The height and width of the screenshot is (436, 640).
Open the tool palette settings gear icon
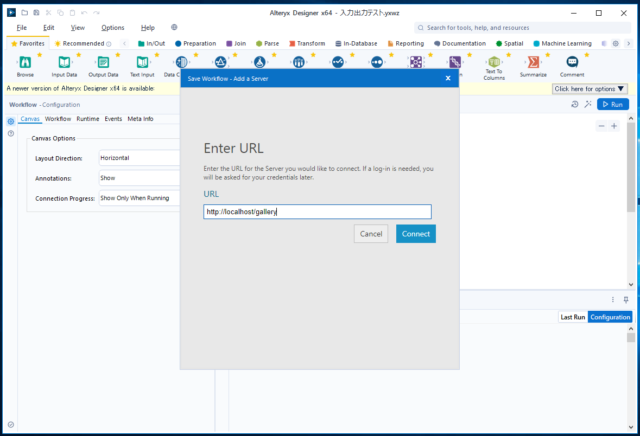pyautogui.click(x=616, y=43)
